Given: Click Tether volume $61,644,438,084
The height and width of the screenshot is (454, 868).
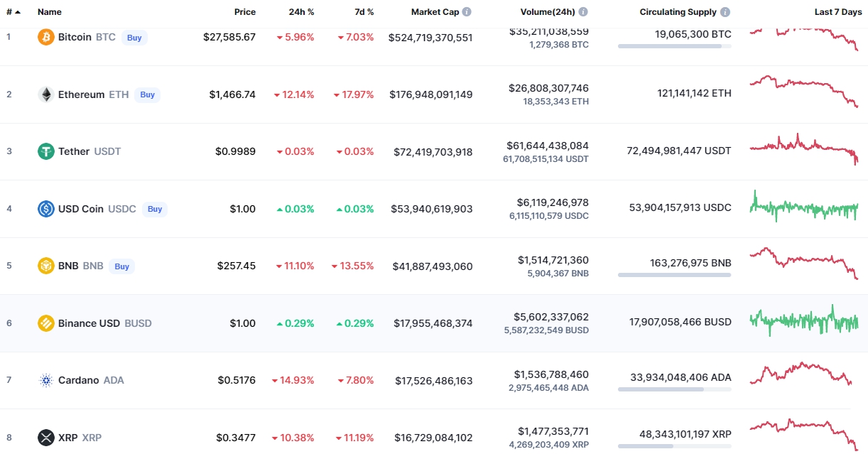Looking at the screenshot, I should coord(548,146).
